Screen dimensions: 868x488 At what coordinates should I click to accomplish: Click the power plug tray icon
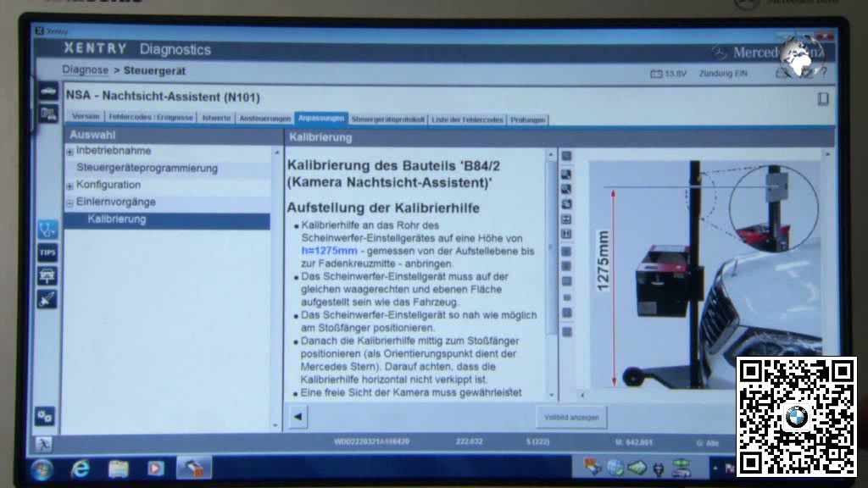[x=658, y=469]
